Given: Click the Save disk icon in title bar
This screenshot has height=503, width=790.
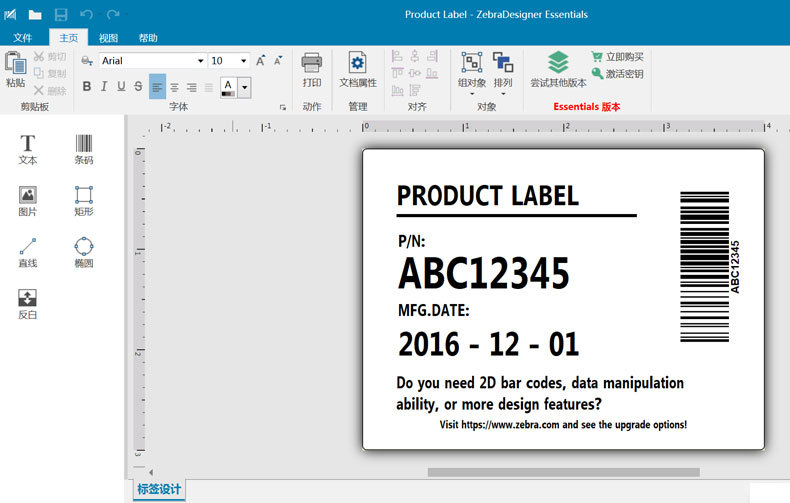Looking at the screenshot, I should (x=61, y=15).
